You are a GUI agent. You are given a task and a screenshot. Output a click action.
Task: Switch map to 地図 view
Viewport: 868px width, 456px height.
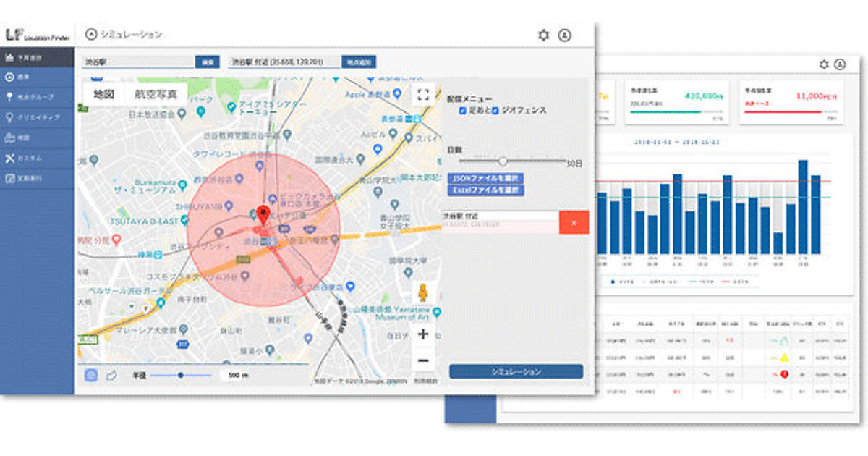(103, 94)
